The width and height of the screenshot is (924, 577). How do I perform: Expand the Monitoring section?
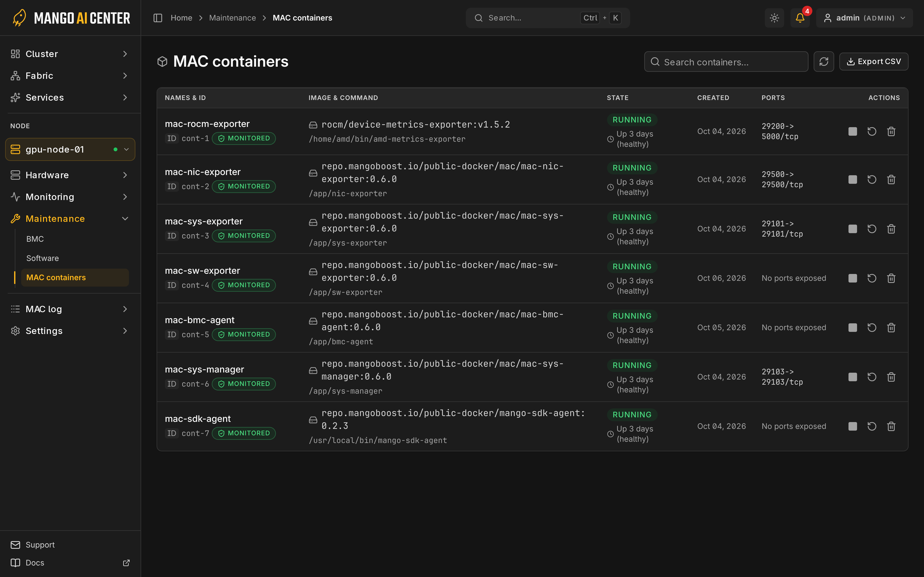(70, 197)
